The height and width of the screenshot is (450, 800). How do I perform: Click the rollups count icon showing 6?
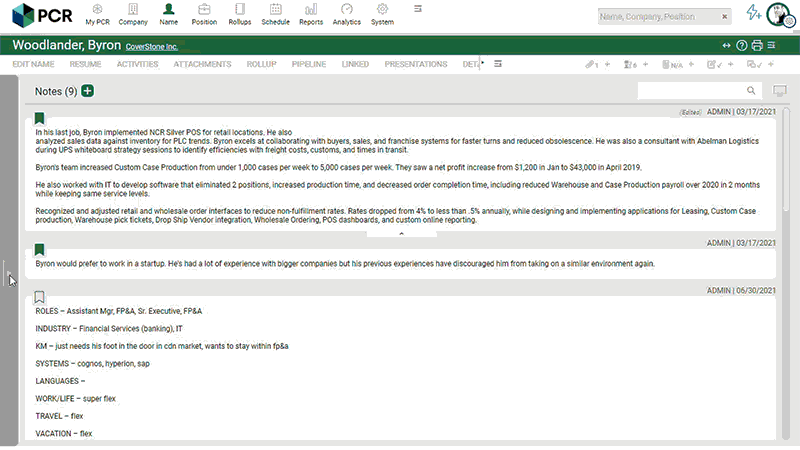[x=630, y=64]
